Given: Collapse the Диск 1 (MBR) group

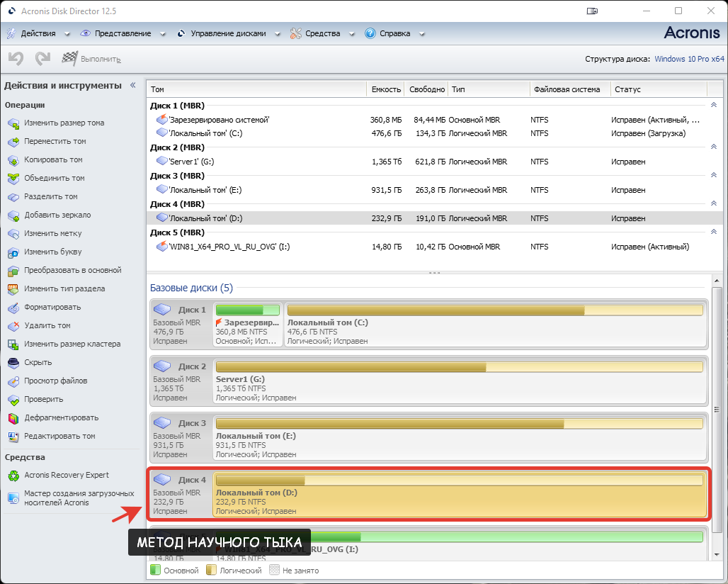Looking at the screenshot, I should pos(714,106).
